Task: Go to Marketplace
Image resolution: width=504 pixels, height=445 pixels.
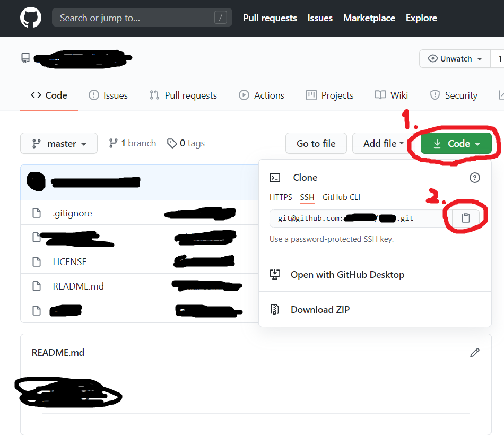Action: [x=369, y=18]
